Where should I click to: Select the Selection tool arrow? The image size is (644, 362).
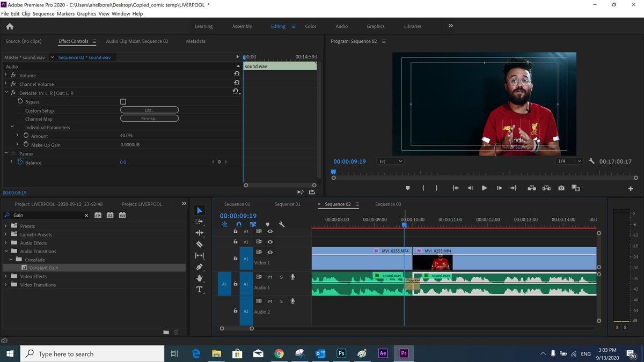click(199, 210)
